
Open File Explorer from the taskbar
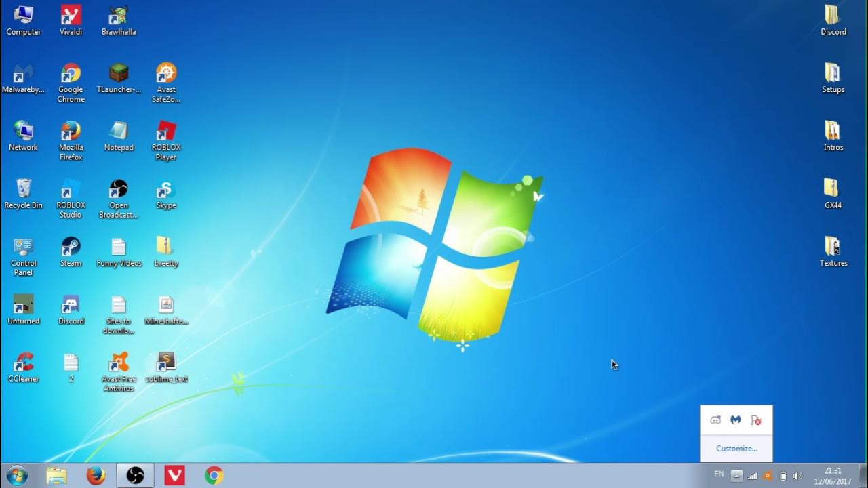[x=57, y=476]
